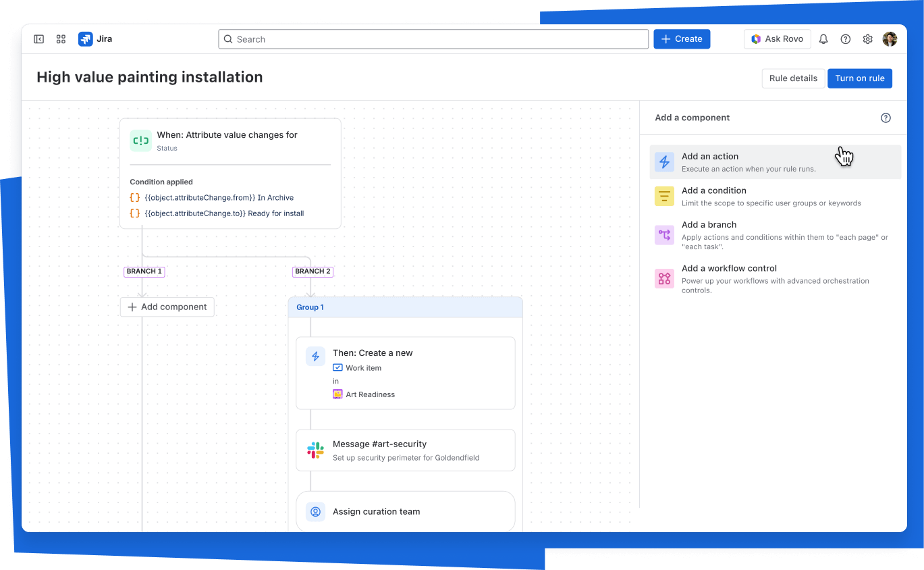Open the help question mark in top bar
The image size is (924, 570).
845,39
